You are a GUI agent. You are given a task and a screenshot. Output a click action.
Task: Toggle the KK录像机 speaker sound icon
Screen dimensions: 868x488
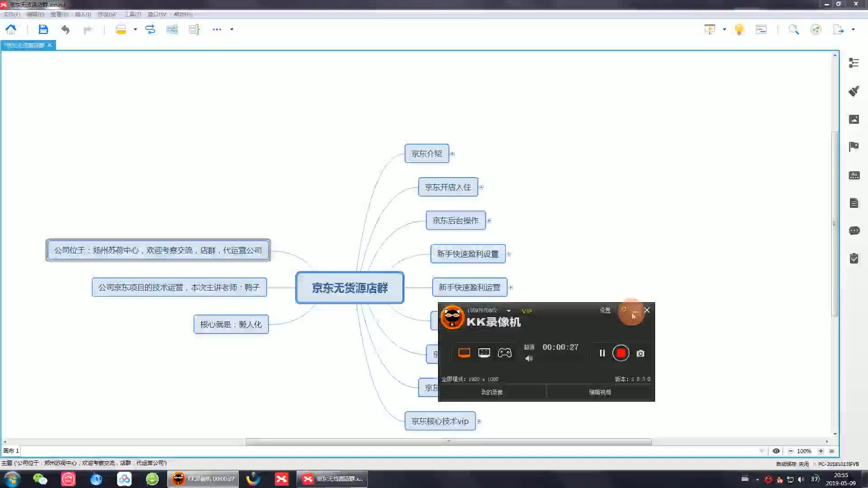click(x=529, y=358)
